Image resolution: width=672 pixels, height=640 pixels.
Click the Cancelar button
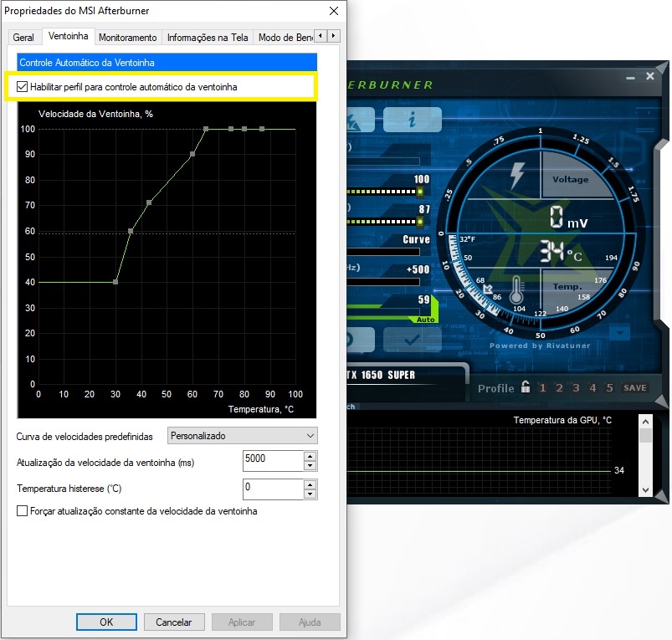(174, 622)
